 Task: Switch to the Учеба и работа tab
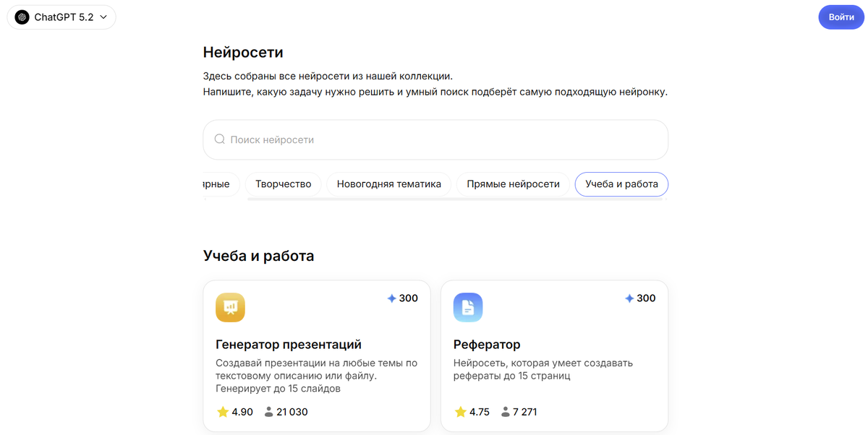(621, 184)
